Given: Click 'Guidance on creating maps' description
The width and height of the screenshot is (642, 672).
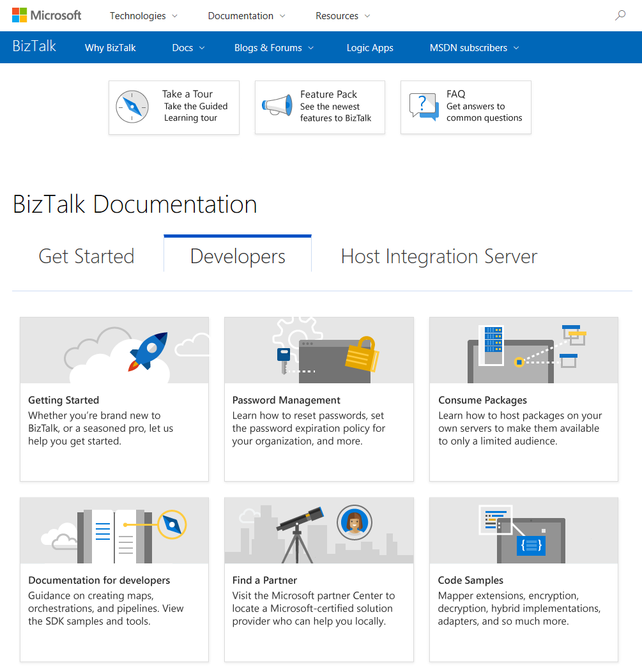Looking at the screenshot, I should coord(106,608).
